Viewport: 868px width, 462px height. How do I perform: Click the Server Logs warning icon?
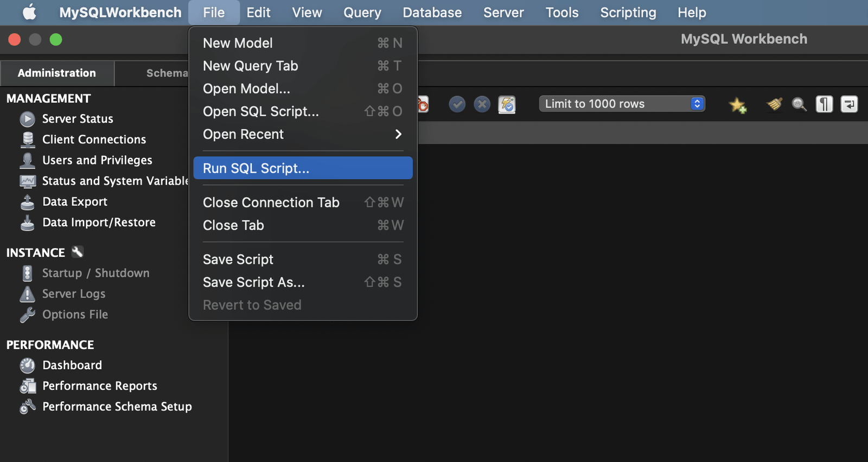pyautogui.click(x=27, y=294)
